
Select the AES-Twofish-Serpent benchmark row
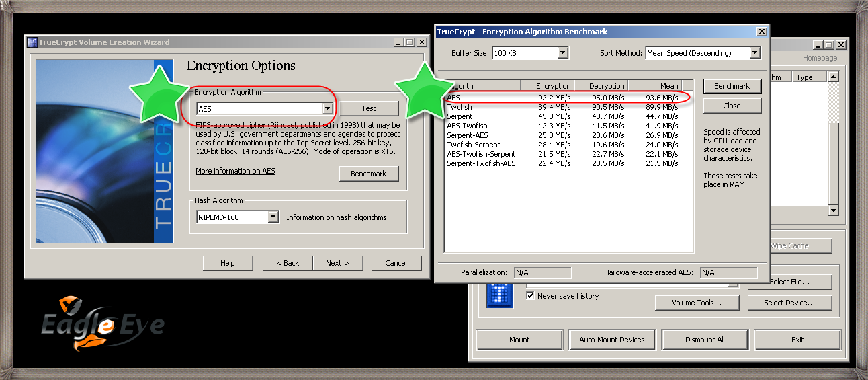[568, 154]
